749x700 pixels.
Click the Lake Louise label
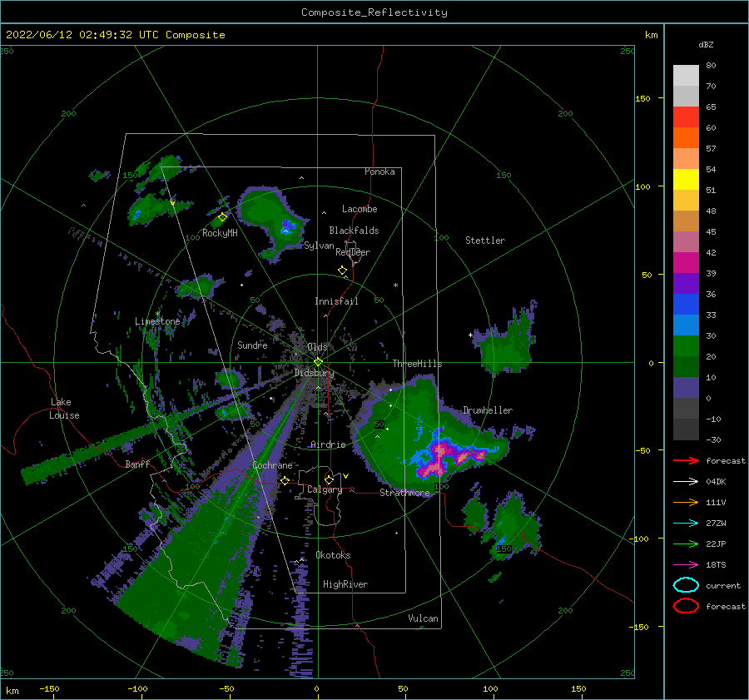[64, 409]
